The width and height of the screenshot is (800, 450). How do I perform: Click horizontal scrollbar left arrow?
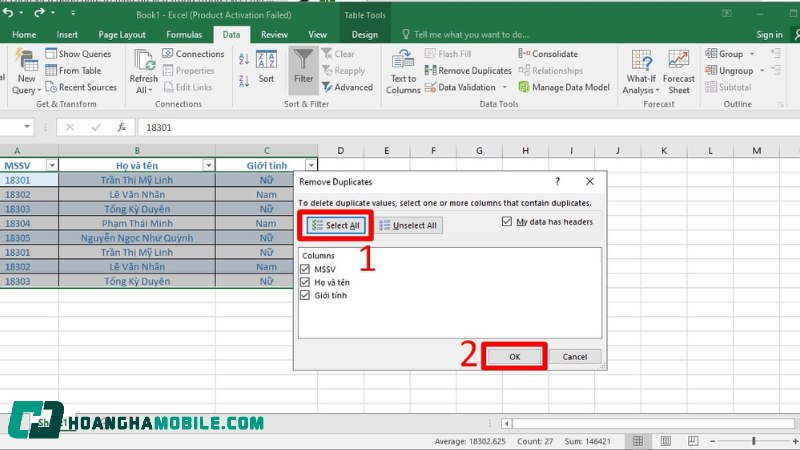pyautogui.click(x=507, y=423)
